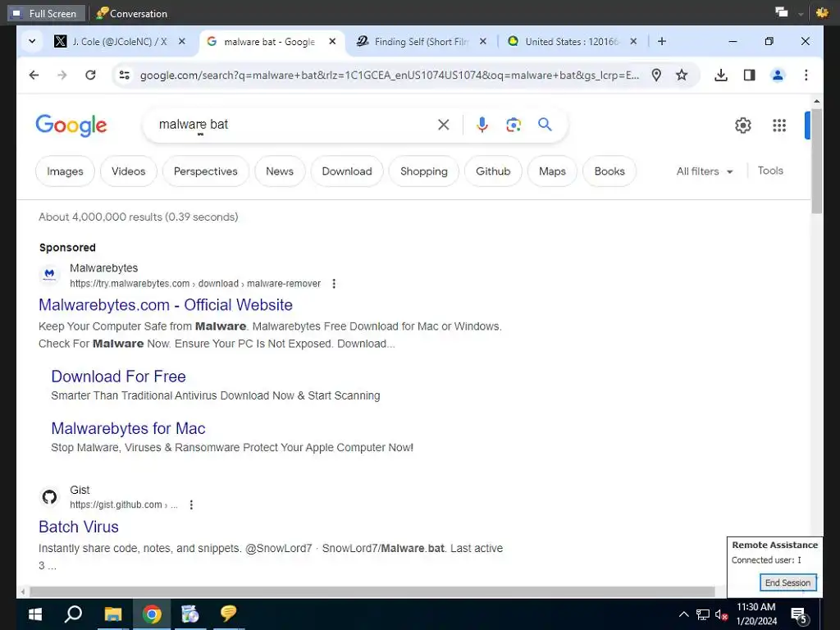This screenshot has height=630, width=840.
Task: Open Malwarebytes.com Official Website link
Action: tap(166, 305)
